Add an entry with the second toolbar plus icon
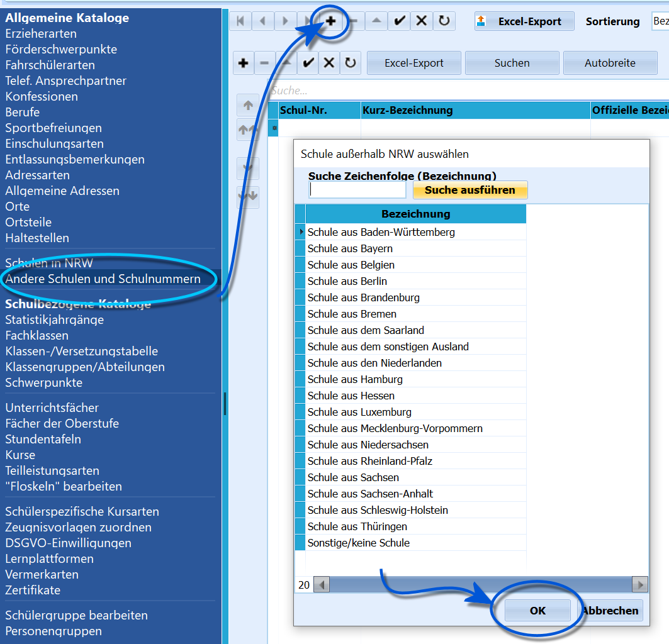This screenshot has height=644, width=669. click(244, 63)
